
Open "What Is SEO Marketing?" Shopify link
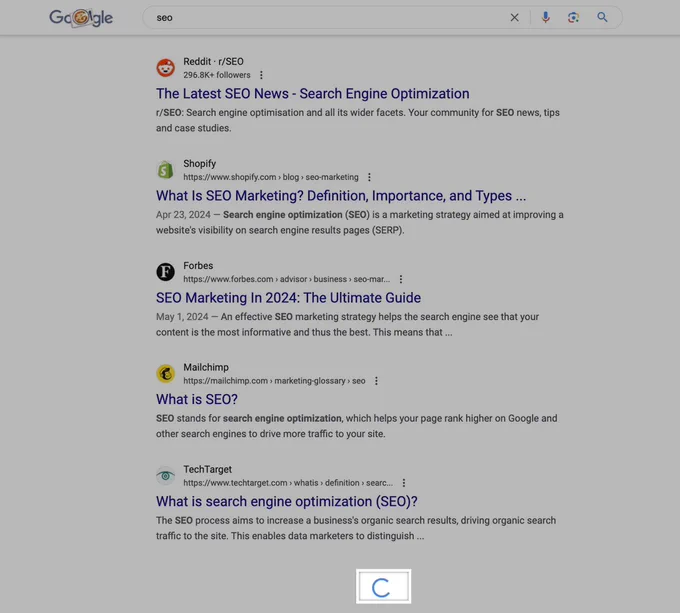pos(341,196)
